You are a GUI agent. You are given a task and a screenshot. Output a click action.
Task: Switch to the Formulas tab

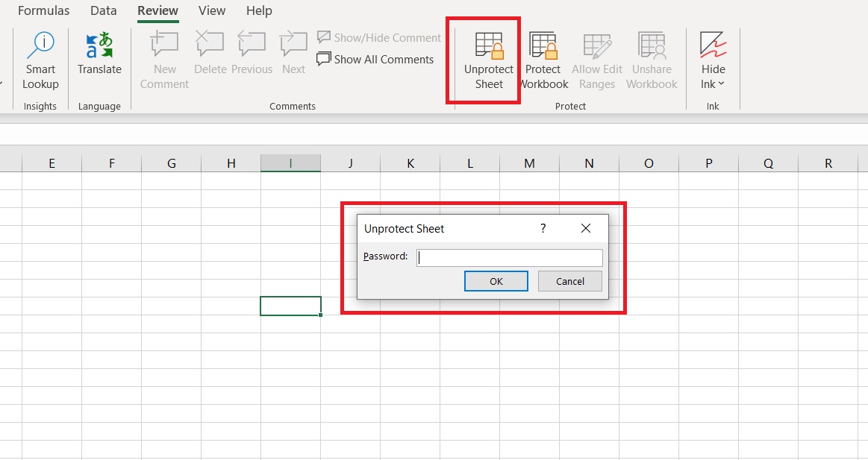(44, 10)
